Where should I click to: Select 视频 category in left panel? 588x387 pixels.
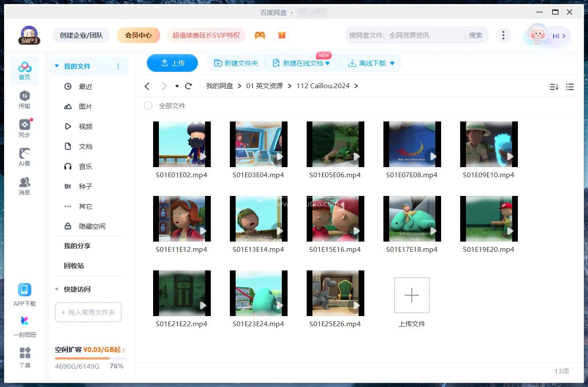coord(85,126)
